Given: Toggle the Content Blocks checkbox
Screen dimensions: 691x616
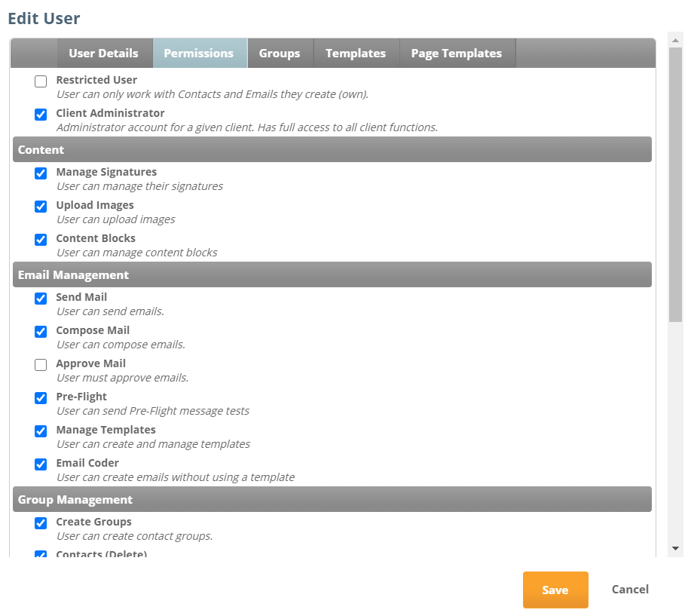Looking at the screenshot, I should point(41,240).
